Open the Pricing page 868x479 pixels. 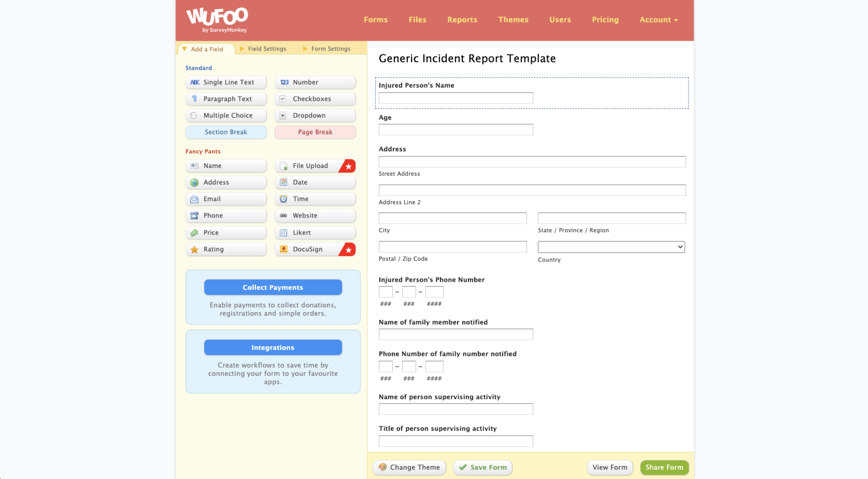tap(605, 20)
